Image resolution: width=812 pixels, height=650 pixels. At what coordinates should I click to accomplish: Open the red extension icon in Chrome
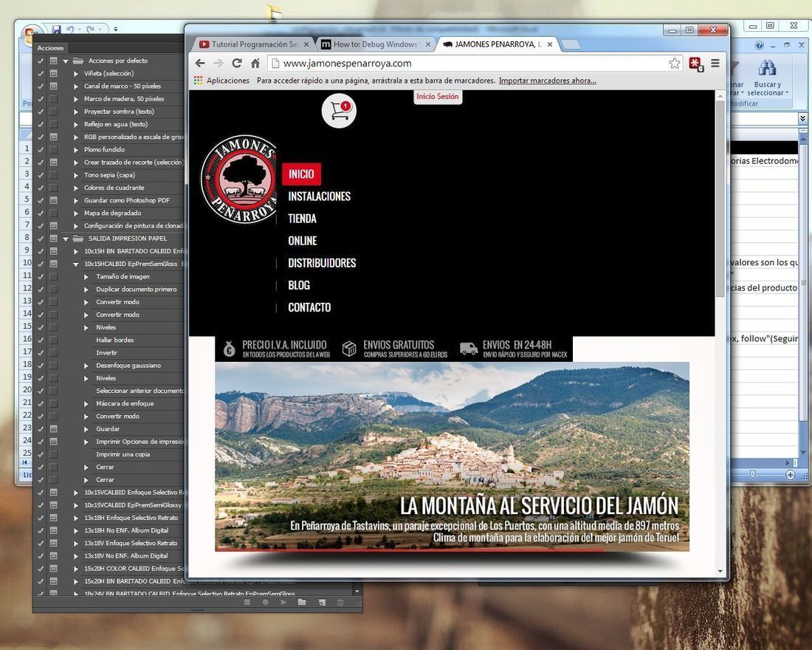(x=695, y=64)
